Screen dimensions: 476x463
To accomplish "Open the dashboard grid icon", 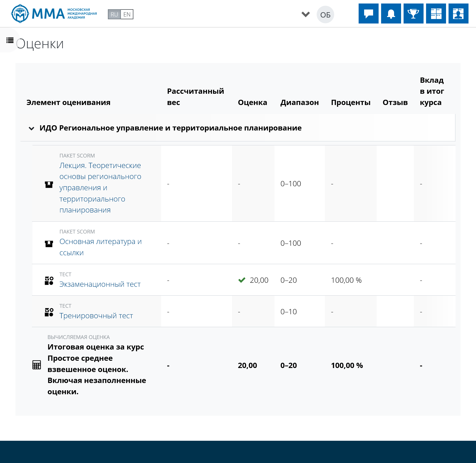I will coord(436,13).
